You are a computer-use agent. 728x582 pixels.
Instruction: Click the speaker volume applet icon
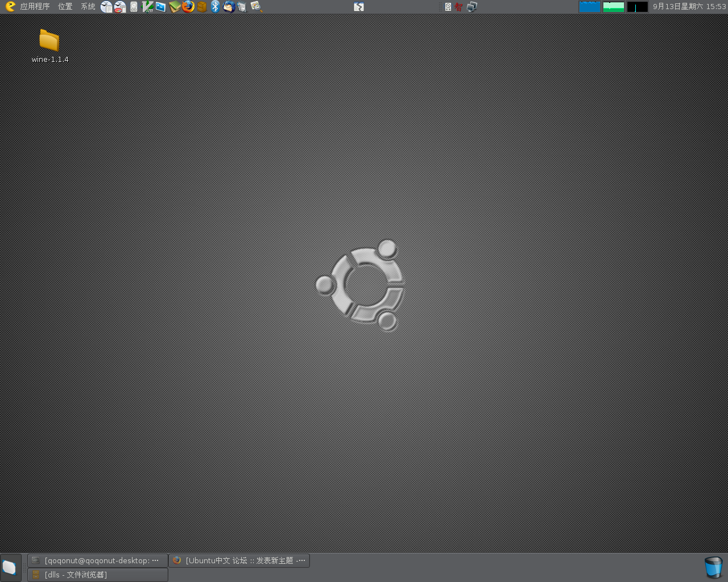click(448, 7)
